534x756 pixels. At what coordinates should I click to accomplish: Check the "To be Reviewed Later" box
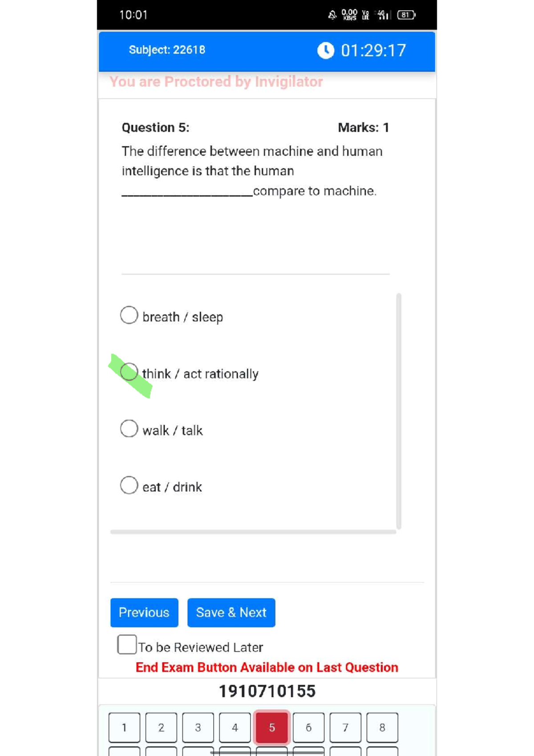127,644
